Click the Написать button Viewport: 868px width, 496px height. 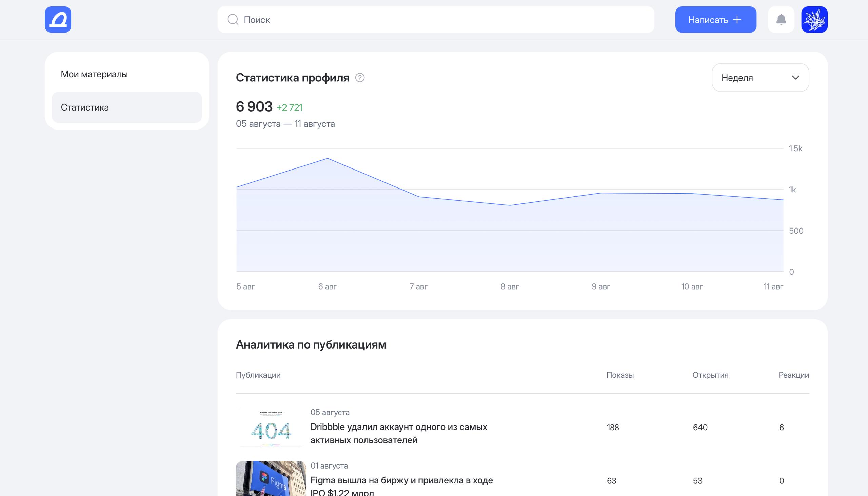716,19
